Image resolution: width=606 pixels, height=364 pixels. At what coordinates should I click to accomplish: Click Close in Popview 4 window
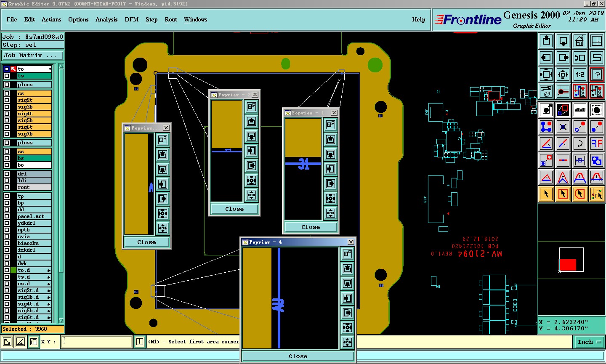pos(298,356)
